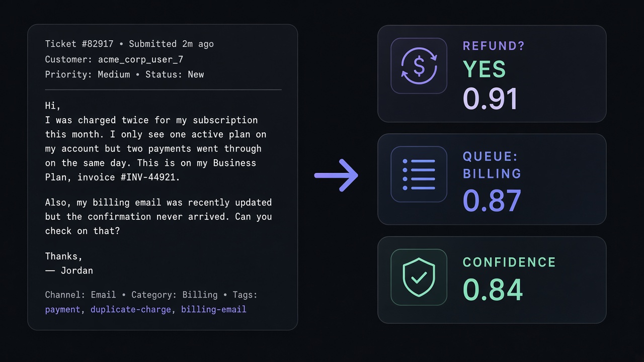
Task: Click the Ticket #82917 header line
Action: (129, 44)
